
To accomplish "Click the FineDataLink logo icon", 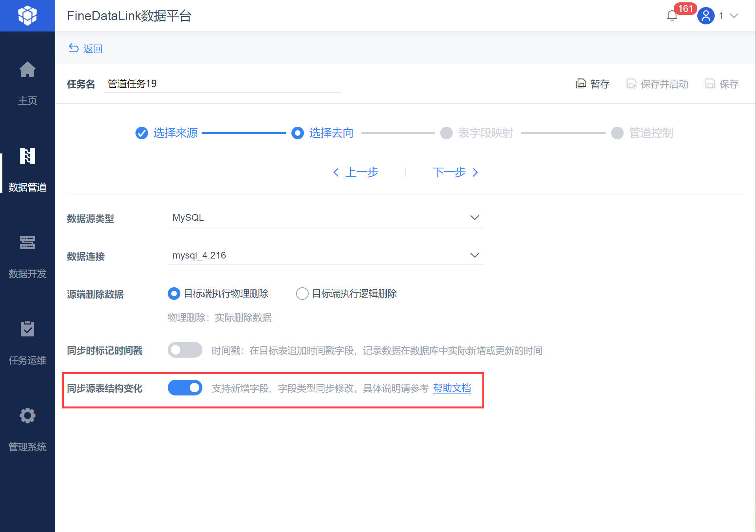I will coord(27,16).
